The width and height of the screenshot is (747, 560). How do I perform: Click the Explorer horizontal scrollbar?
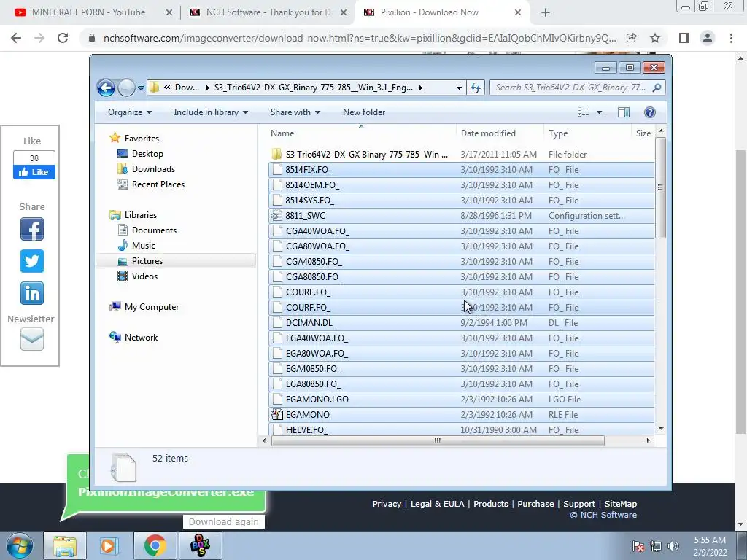438,440
